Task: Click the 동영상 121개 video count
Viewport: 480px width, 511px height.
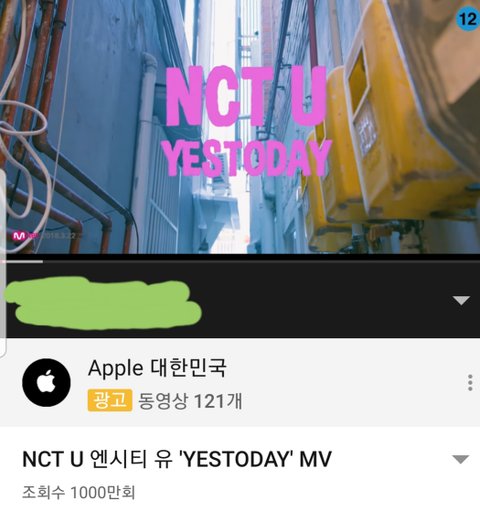Action: [x=190, y=401]
